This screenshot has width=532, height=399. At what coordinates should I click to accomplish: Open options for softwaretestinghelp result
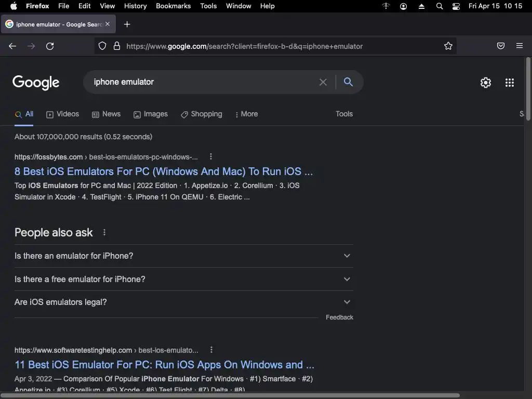[211, 350]
